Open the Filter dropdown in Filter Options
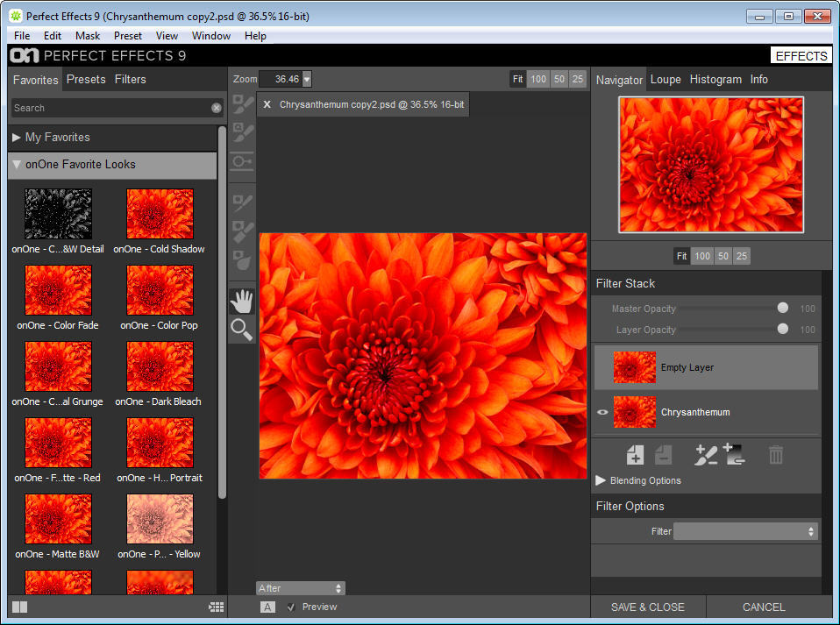Image resolution: width=840 pixels, height=625 pixels. 745,531
